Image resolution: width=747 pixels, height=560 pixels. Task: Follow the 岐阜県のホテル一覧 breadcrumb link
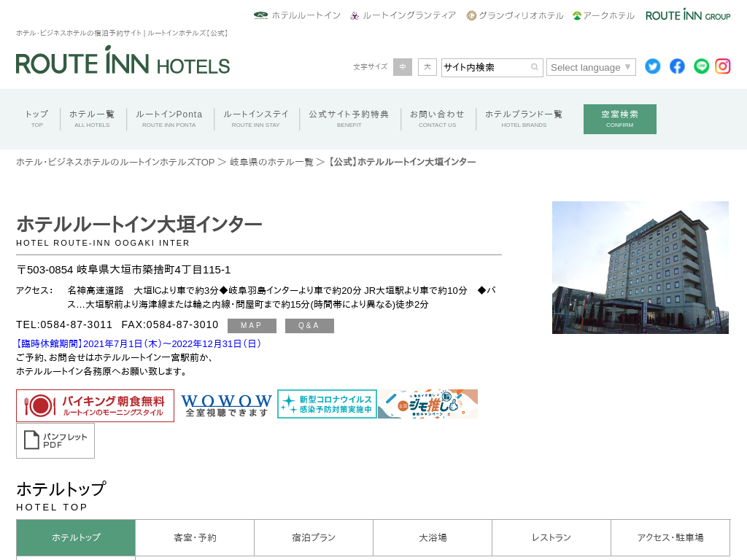(x=271, y=163)
